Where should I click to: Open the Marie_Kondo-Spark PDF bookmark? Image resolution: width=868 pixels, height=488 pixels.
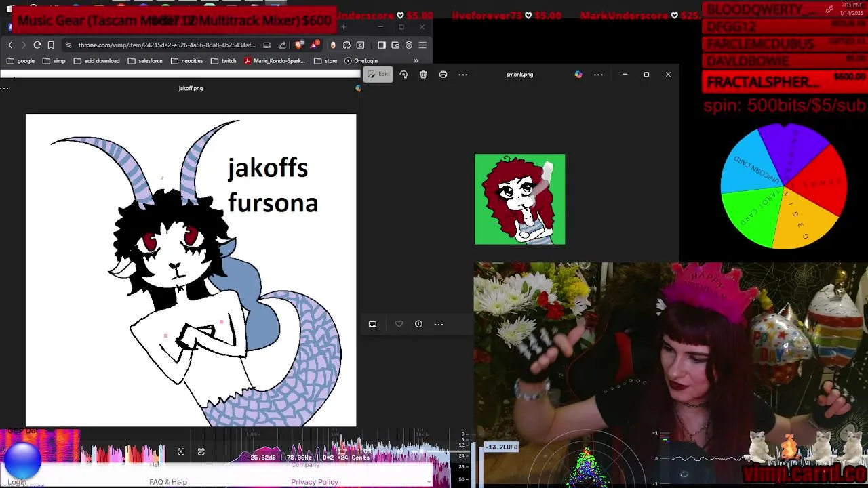pyautogui.click(x=275, y=61)
